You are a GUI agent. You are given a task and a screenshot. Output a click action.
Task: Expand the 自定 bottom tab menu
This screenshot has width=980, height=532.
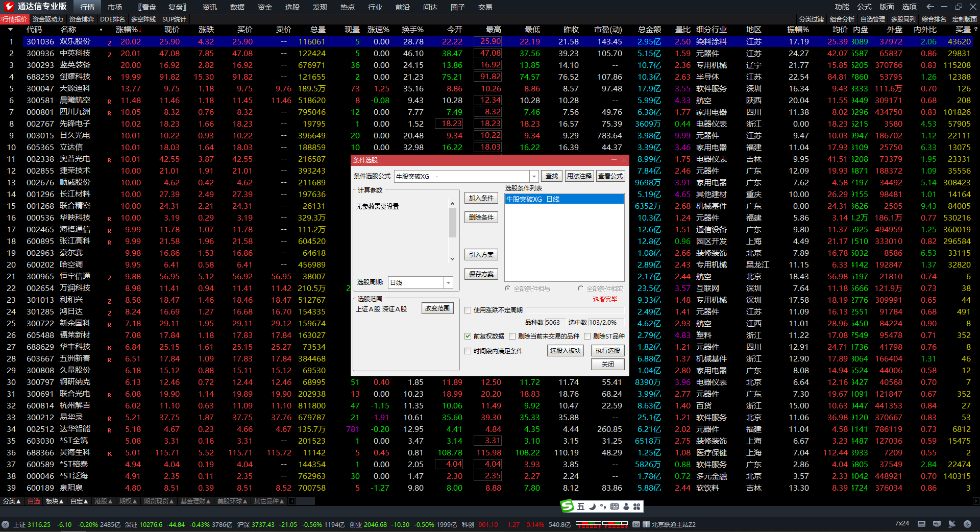pos(79,501)
